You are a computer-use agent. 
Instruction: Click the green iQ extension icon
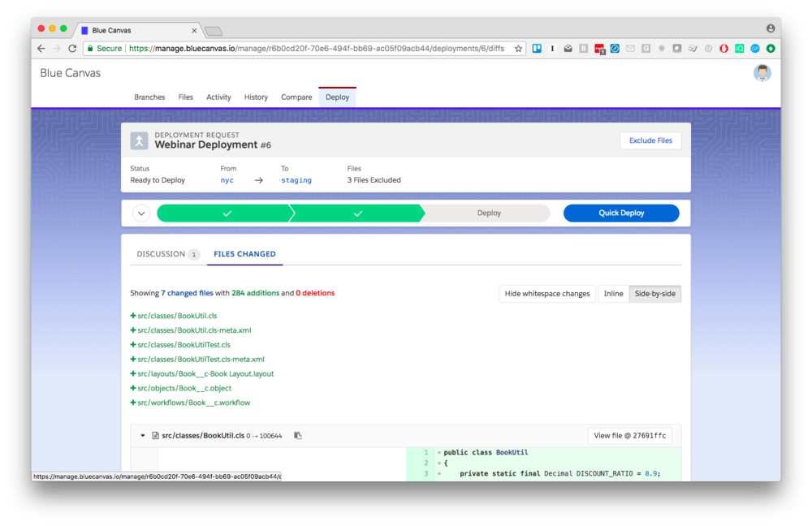coord(740,49)
